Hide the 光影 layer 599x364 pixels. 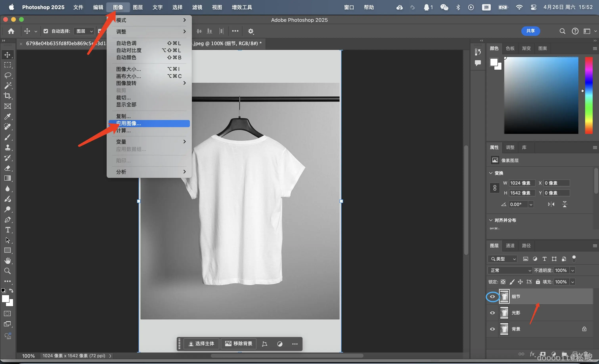[x=492, y=313]
